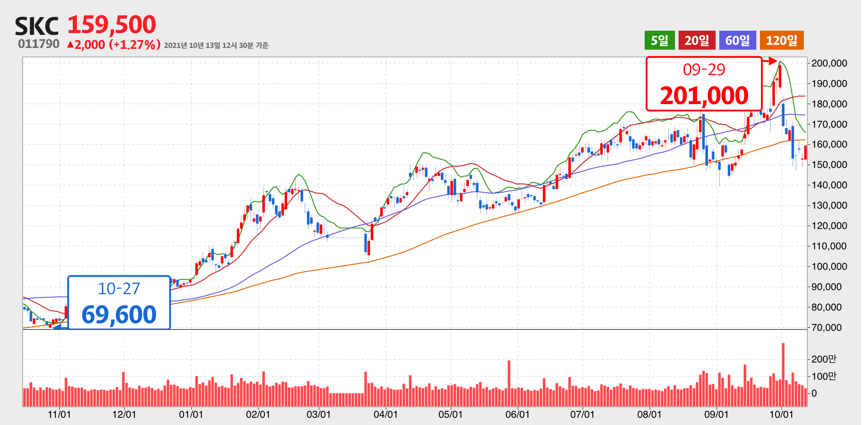The image size is (868, 425).
Task: Click the change value ▲2,000 (+1.27%)
Action: tap(113, 44)
